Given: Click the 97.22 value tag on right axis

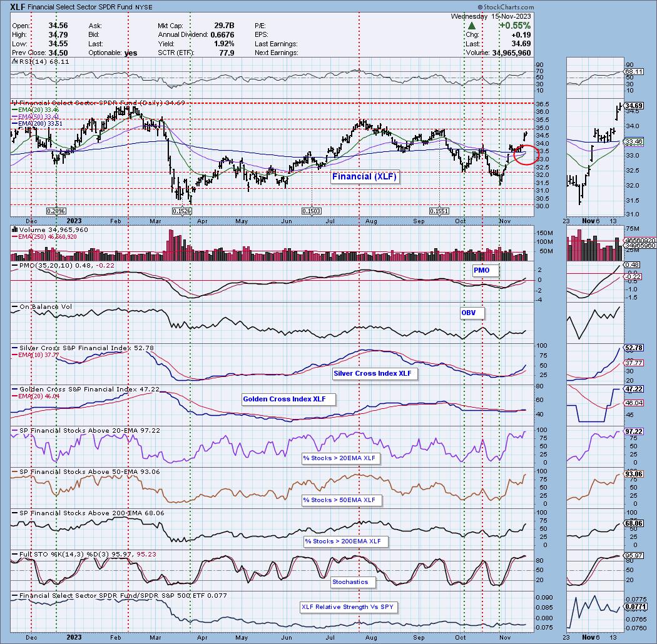Looking at the screenshot, I should pos(633,431).
